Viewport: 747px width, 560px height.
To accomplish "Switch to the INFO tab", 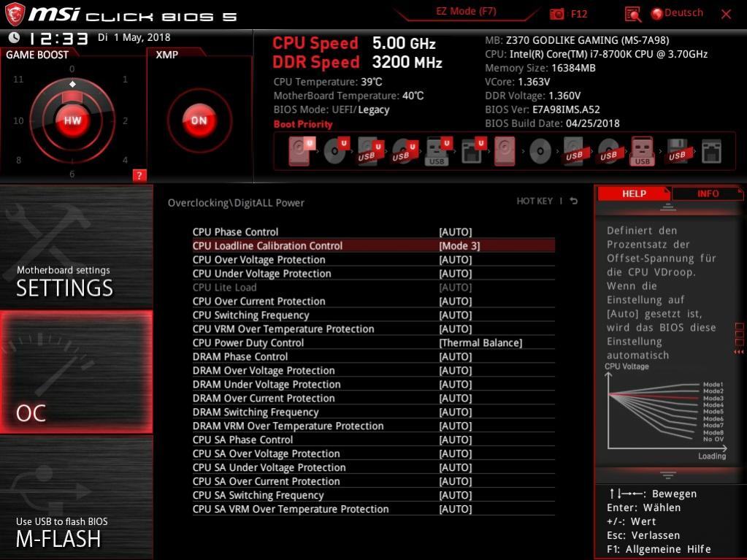I will click(708, 193).
